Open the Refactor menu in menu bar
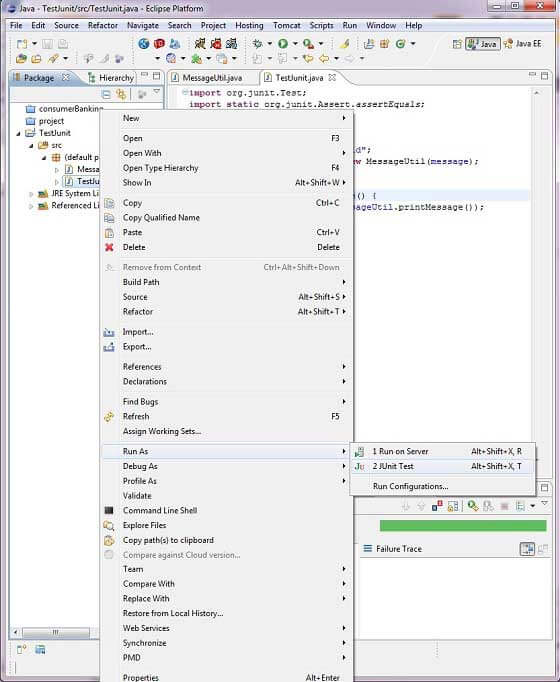This screenshot has width=560, height=682. (x=103, y=26)
